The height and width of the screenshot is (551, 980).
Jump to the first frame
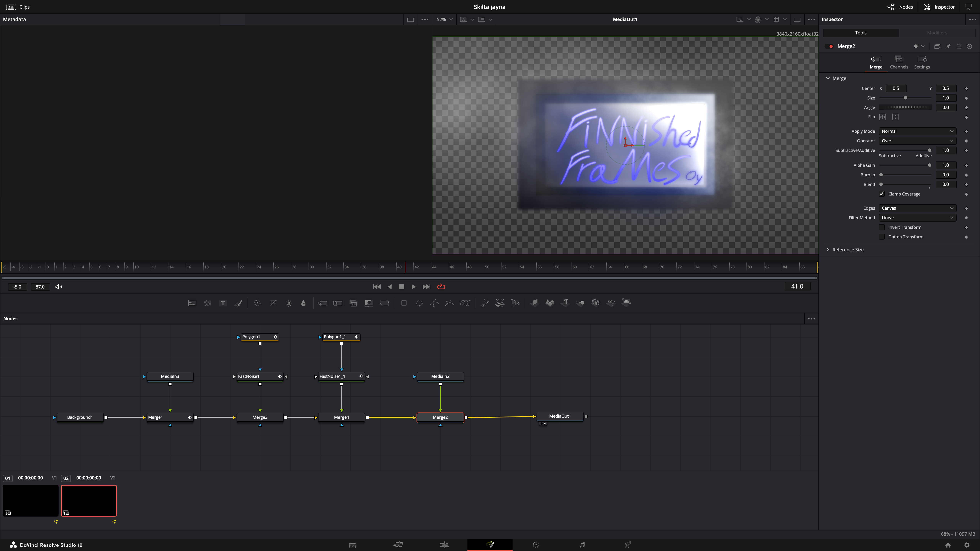point(377,287)
